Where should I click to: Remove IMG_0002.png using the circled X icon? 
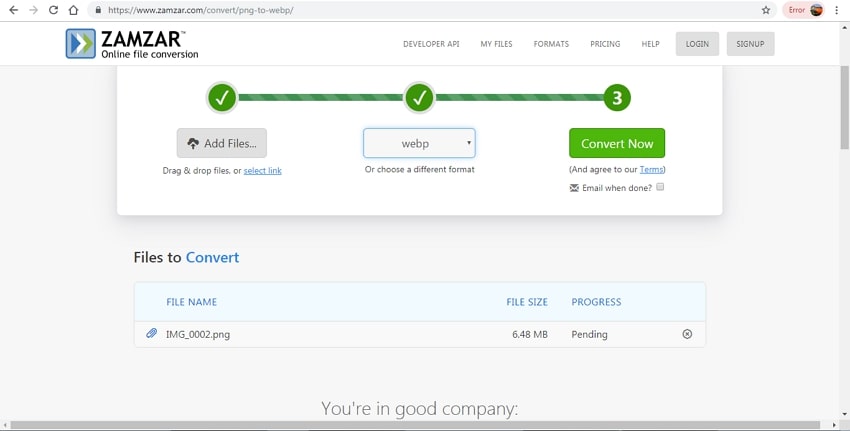pos(687,334)
